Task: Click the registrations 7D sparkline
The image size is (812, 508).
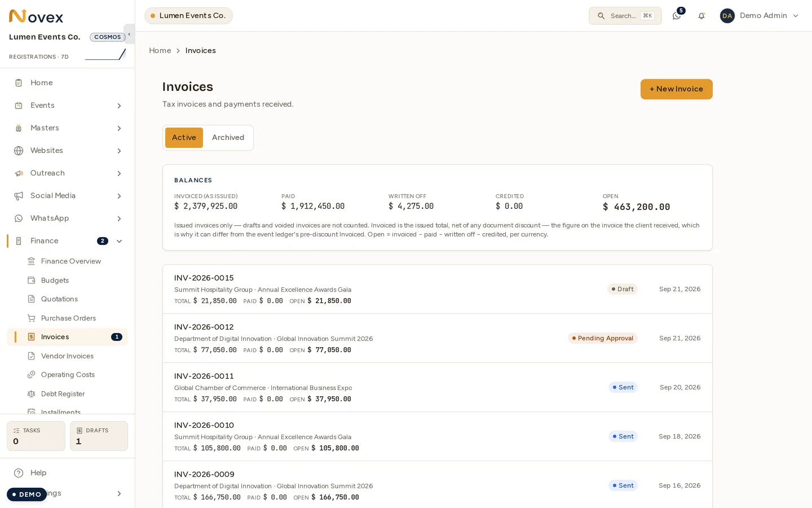Action: point(105,55)
